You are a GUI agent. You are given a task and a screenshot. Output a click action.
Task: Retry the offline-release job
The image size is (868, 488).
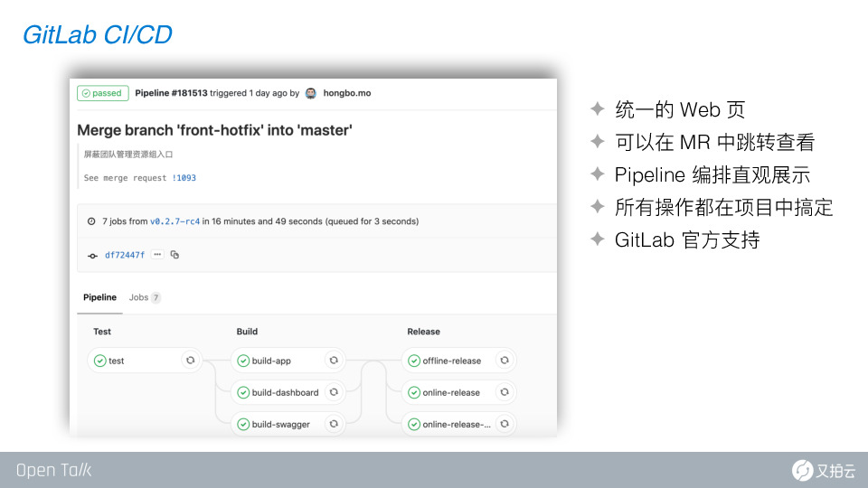coord(505,361)
